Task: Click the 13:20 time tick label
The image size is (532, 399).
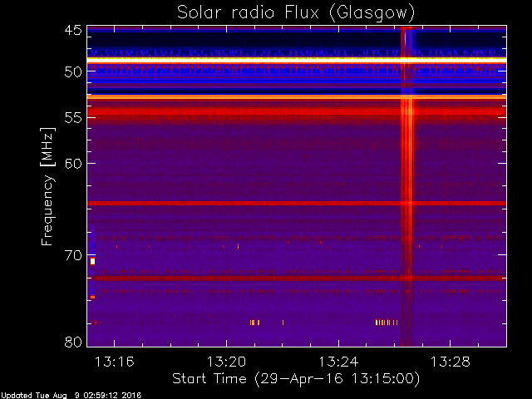Action: pyautogui.click(x=226, y=362)
